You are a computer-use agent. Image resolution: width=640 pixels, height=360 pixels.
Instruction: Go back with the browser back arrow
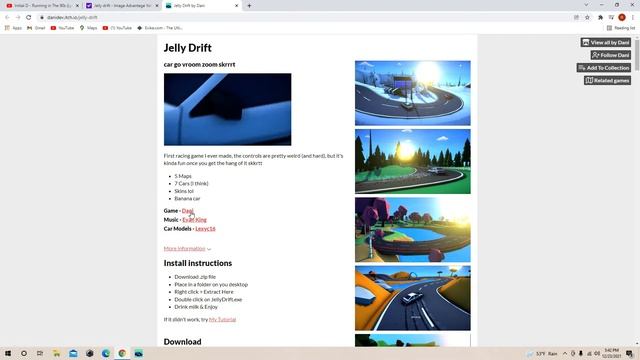(7, 18)
